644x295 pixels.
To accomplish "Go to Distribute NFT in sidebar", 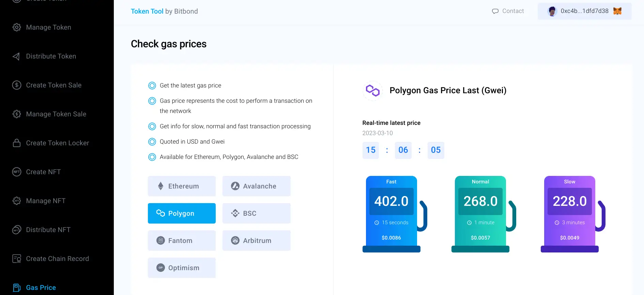I will point(48,230).
